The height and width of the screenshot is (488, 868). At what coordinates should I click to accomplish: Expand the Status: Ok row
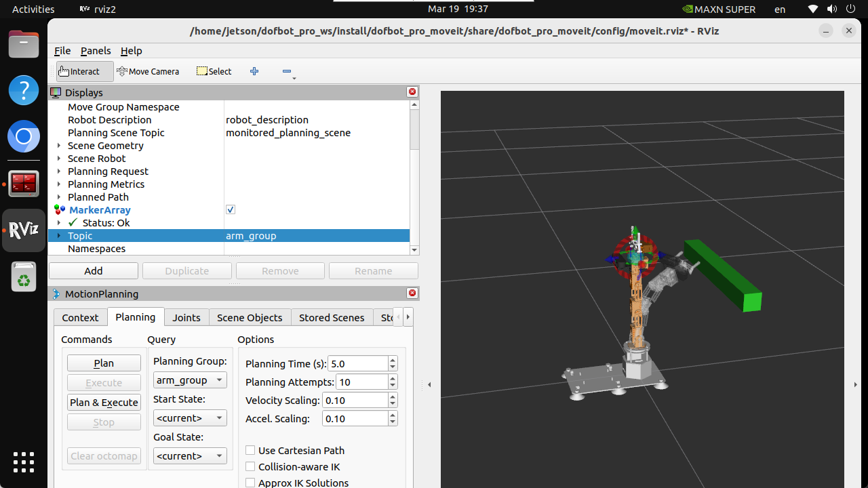coord(59,223)
